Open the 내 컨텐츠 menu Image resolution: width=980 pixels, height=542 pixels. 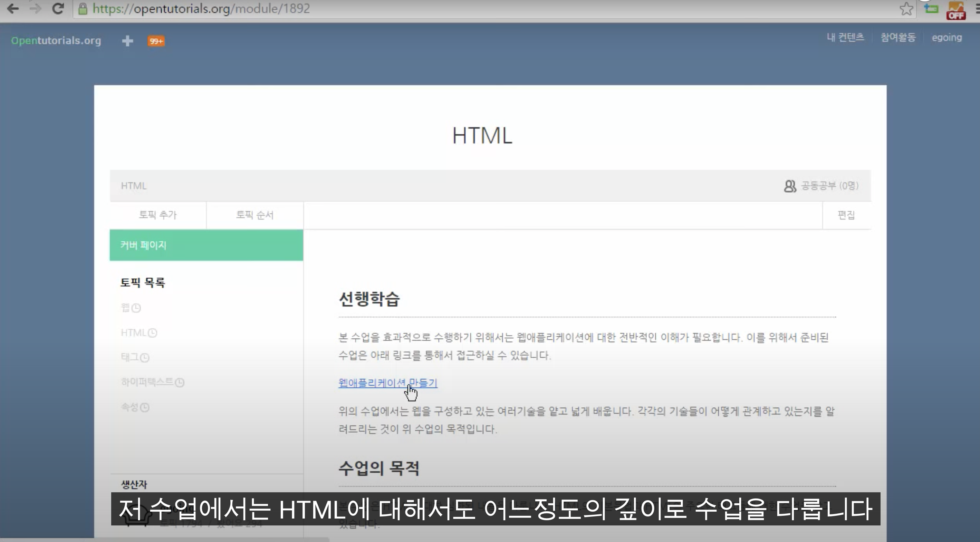tap(845, 37)
